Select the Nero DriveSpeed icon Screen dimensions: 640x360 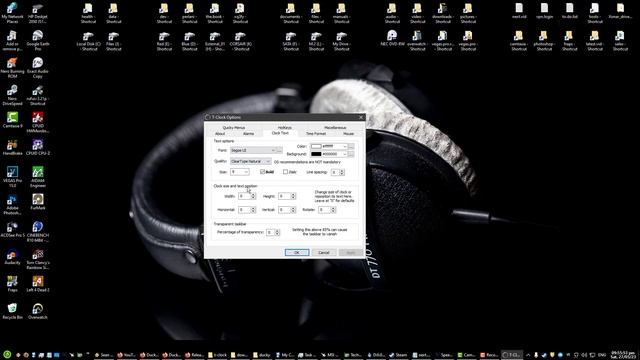pyautogui.click(x=12, y=95)
